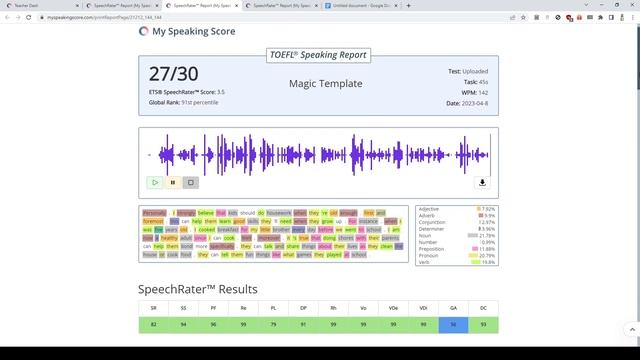640x360 pixels.
Task: Share this page from address bar
Action: (x=513, y=18)
